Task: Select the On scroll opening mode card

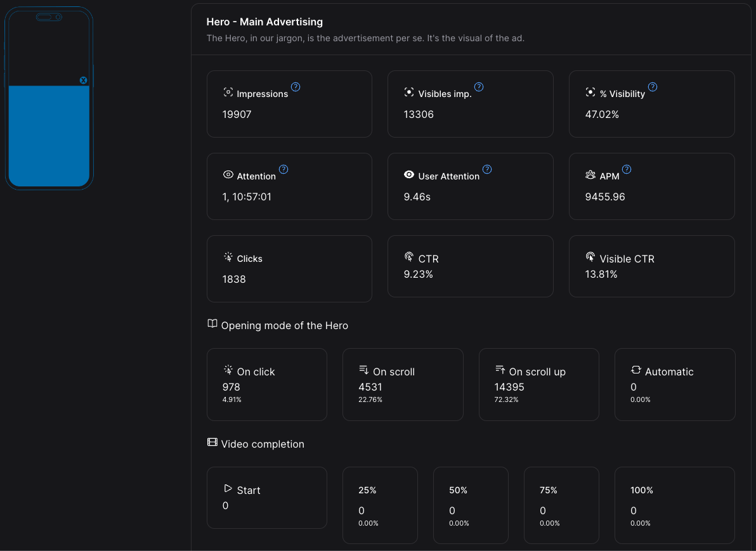Action: point(402,384)
